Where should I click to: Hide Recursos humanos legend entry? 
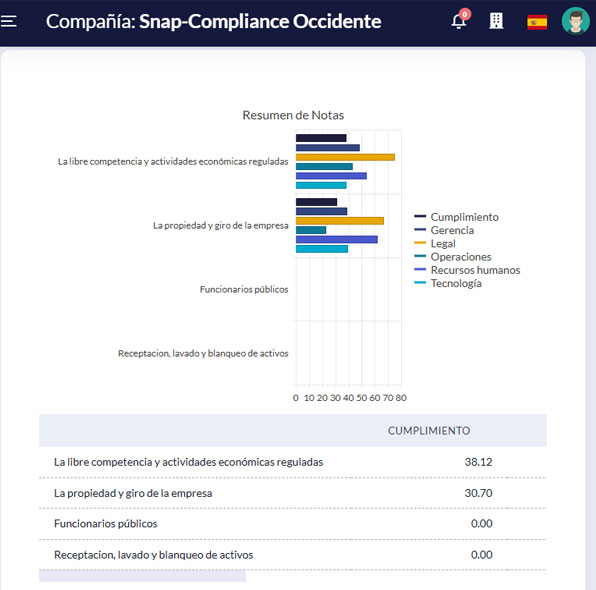(x=467, y=270)
